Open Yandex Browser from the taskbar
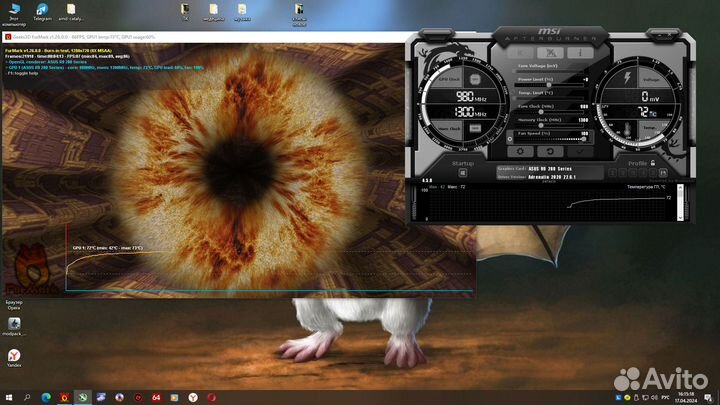 pos(193,397)
